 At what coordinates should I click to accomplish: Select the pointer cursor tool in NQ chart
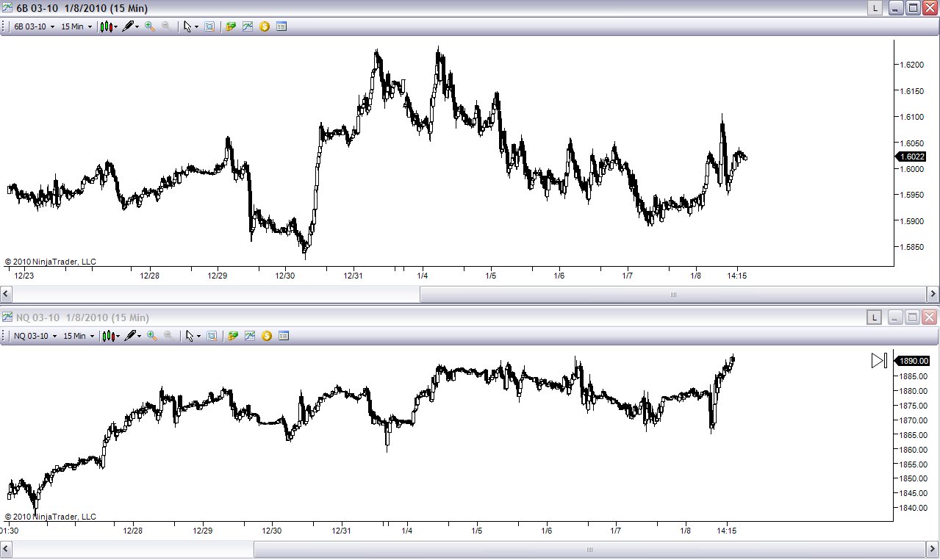click(190, 336)
